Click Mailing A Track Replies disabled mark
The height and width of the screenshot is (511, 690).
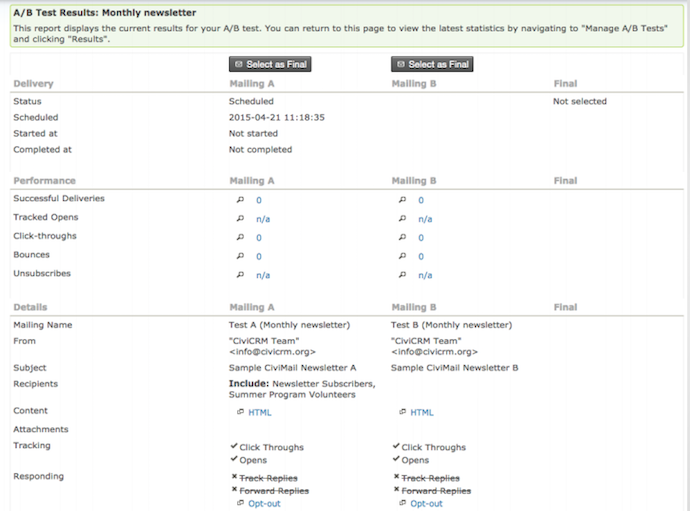233,478
